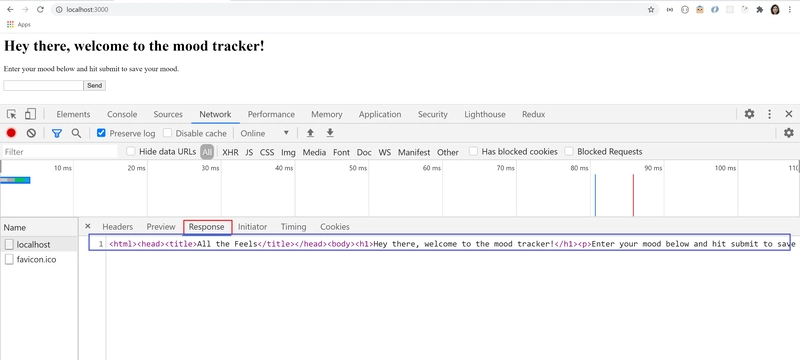This screenshot has height=360, width=800.
Task: Open the Chrome profile avatar
Action: click(x=775, y=9)
